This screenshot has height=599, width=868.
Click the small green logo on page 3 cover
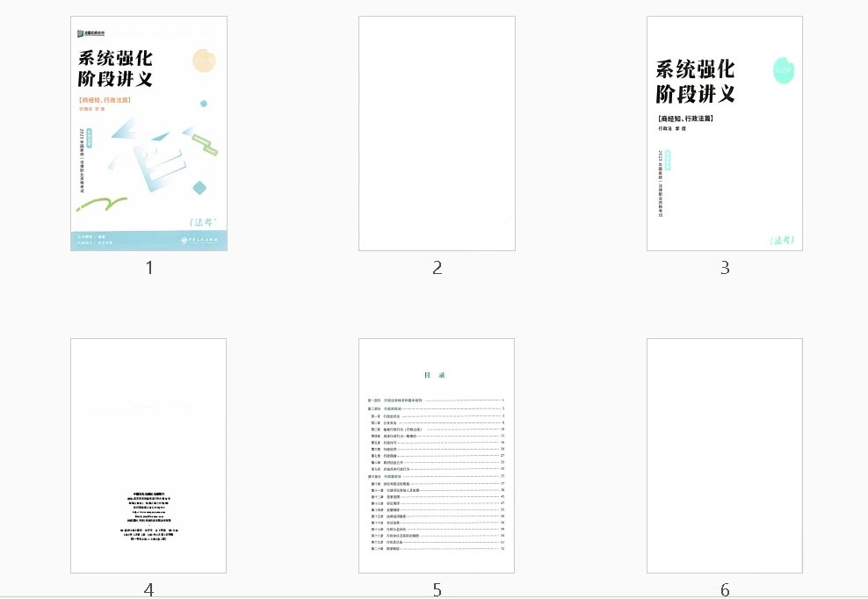(781, 70)
